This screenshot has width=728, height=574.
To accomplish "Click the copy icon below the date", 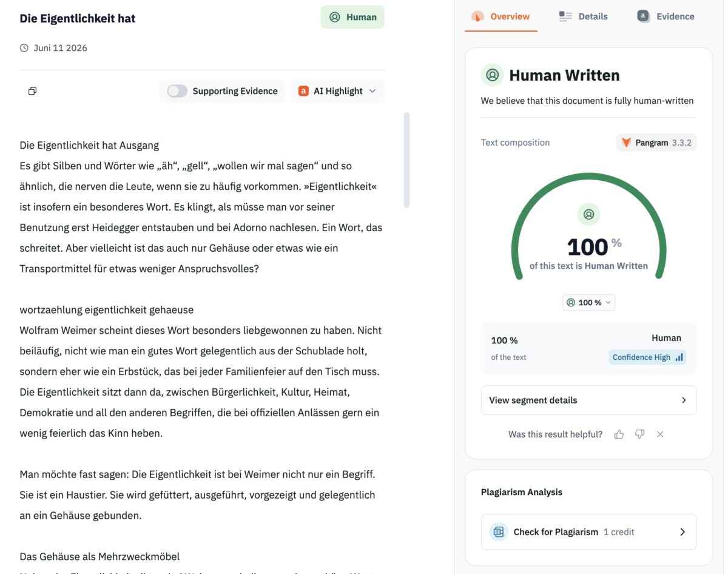I will (x=32, y=91).
